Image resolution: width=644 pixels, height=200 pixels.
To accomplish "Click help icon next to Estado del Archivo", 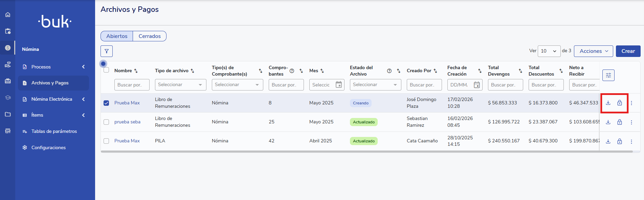I will pyautogui.click(x=389, y=71).
